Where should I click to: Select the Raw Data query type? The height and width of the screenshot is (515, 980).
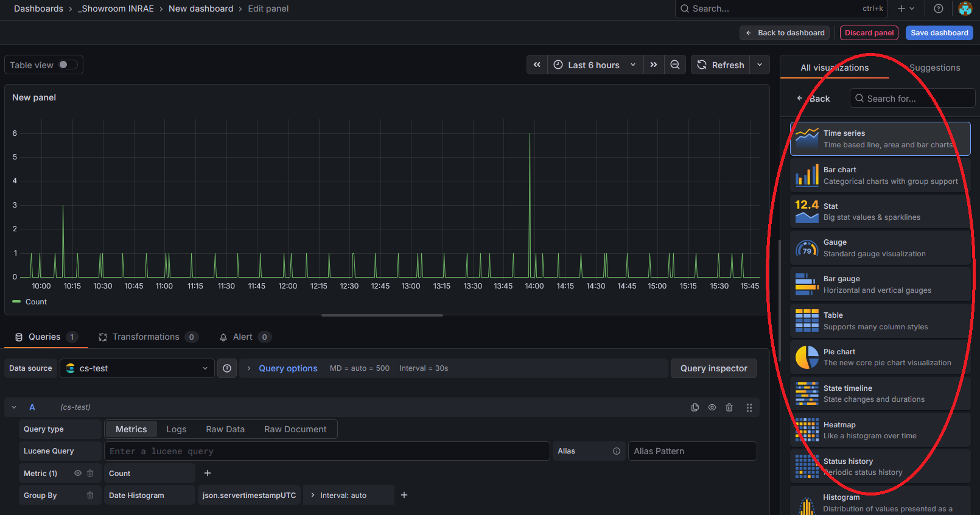coord(225,429)
